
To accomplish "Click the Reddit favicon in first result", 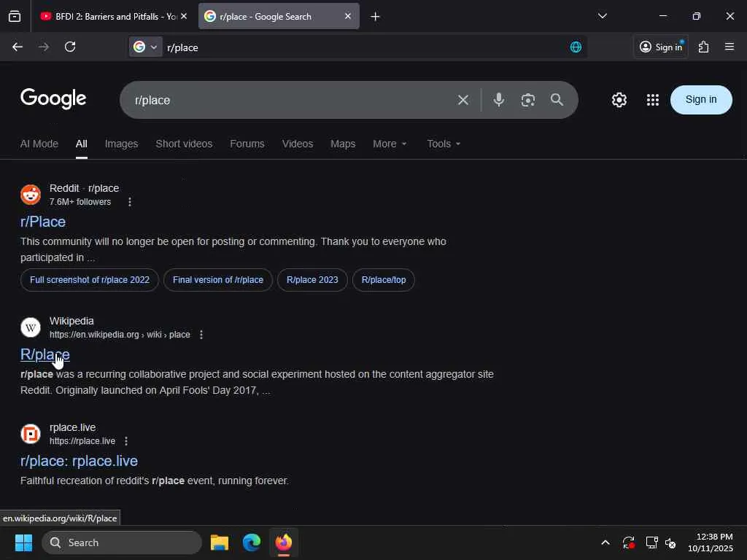I will pos(31,195).
